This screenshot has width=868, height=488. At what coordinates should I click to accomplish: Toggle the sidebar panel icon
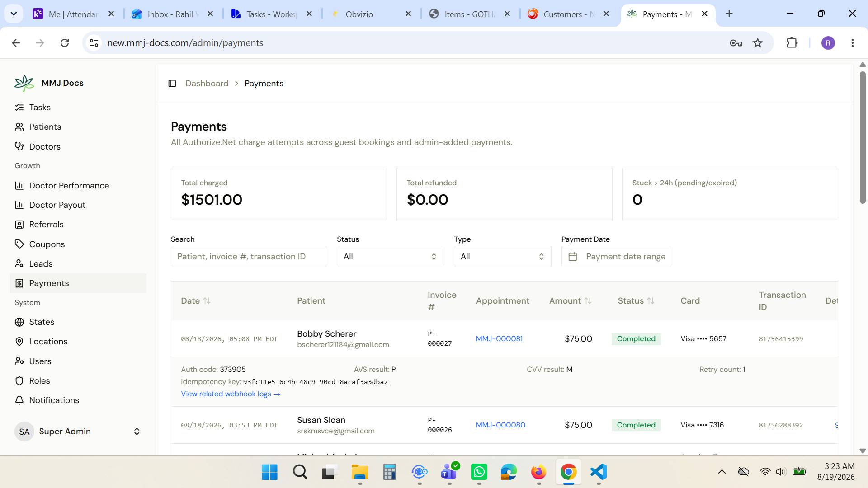[172, 84]
